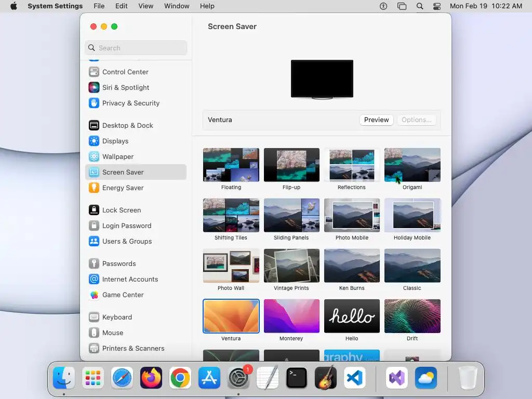Click System Settings icon in Dock
Viewport: 532px width, 399px height.
point(238,378)
